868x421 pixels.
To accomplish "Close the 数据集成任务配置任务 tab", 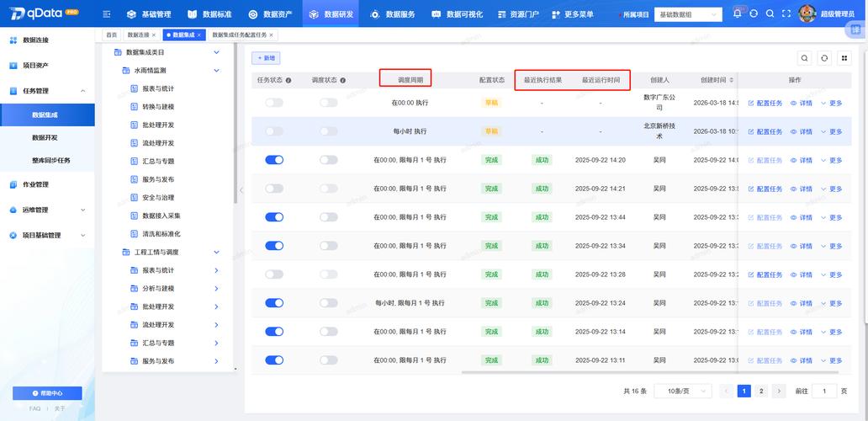I will (x=271, y=35).
